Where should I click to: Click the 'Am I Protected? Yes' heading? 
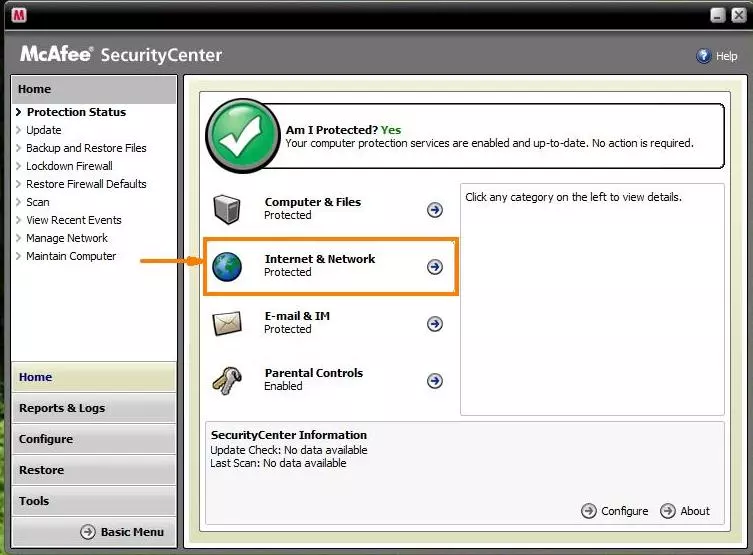(x=343, y=130)
